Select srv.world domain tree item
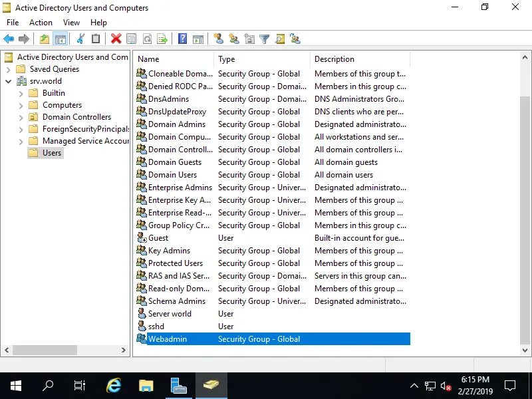Viewport: 532px width, 399px height. click(39, 81)
